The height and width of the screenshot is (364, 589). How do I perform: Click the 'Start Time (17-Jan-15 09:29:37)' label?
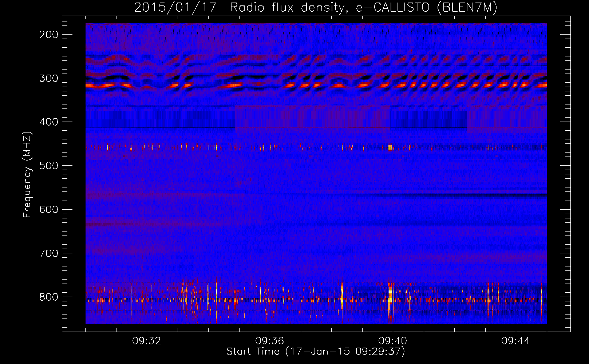(x=316, y=352)
